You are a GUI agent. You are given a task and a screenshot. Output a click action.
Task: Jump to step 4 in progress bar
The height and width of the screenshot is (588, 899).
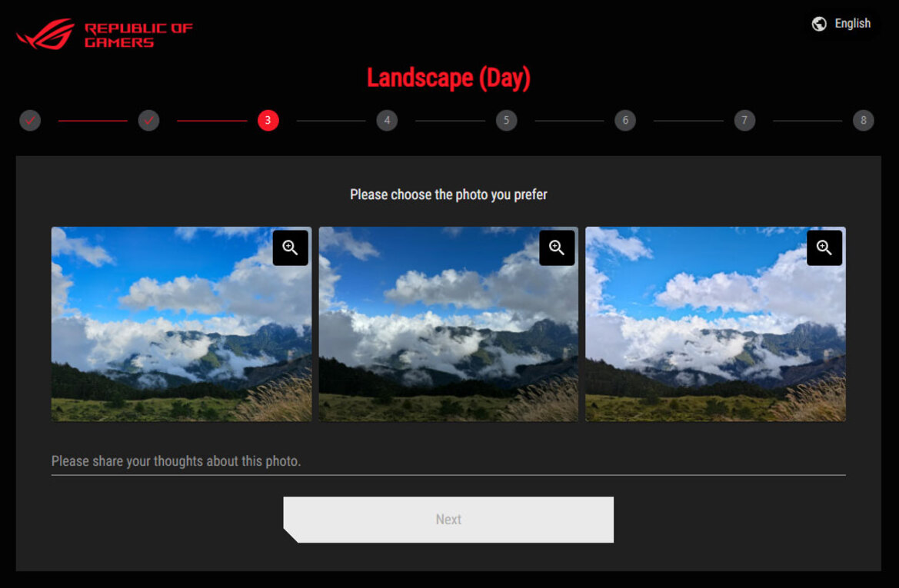387,121
